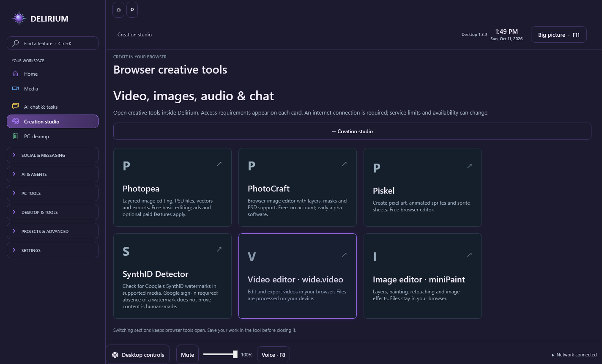
Task: Toggle the Mute button
Action: [187, 355]
